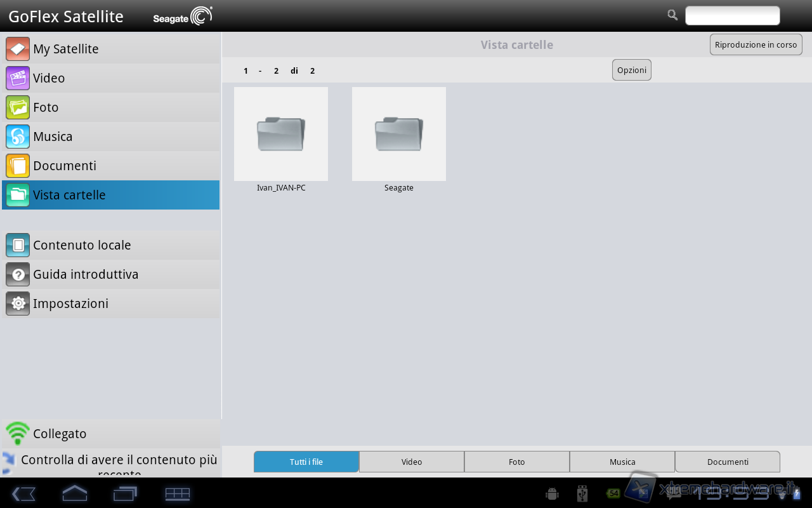
Task: Open the Documenti icon in sidebar
Action: (x=18, y=166)
